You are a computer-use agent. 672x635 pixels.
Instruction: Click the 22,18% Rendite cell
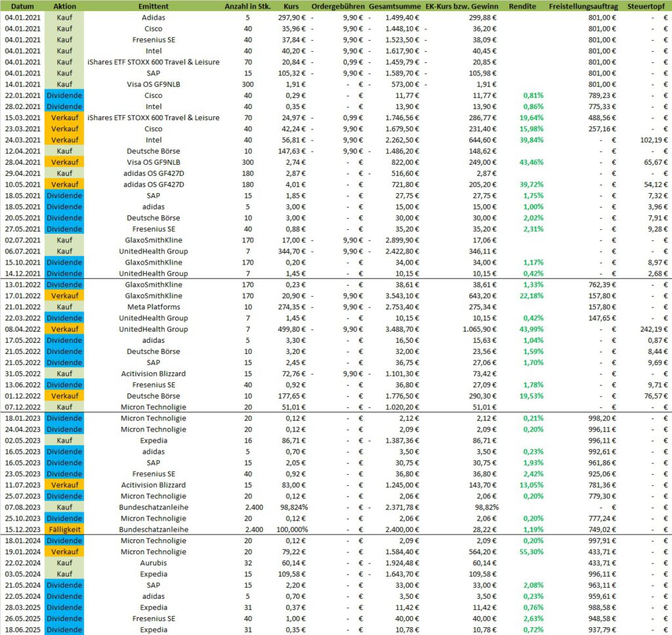(532, 296)
